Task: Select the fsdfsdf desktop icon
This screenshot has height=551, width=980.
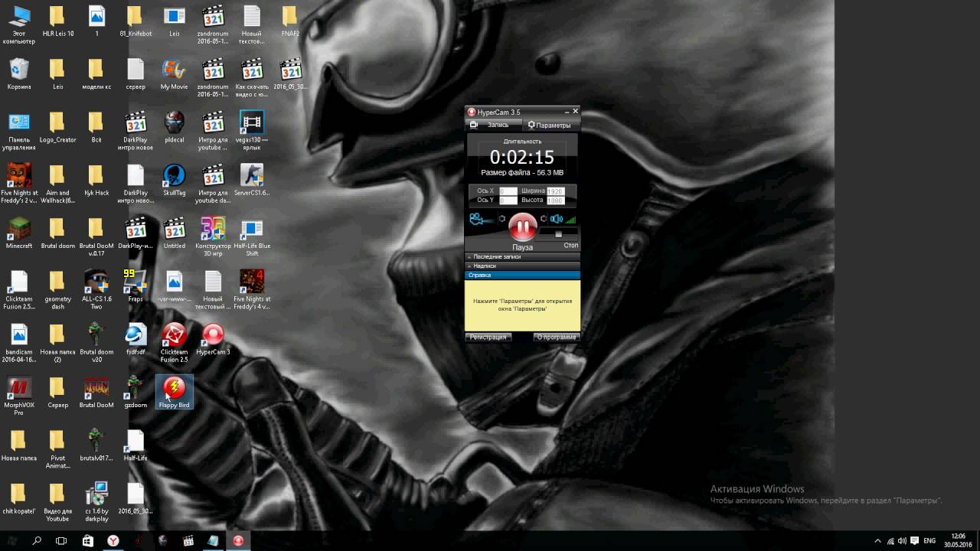Action: [136, 340]
